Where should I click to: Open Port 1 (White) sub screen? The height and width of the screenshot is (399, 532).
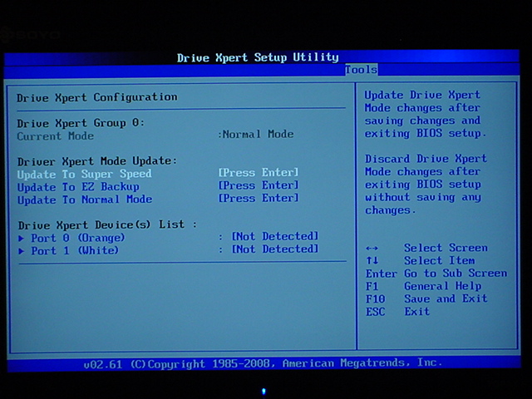[75, 251]
